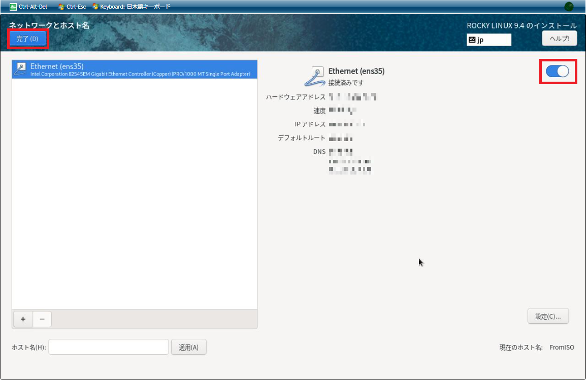This screenshot has height=380, width=588.
Task: Click the 接続済みです connection status text
Action: (346, 83)
